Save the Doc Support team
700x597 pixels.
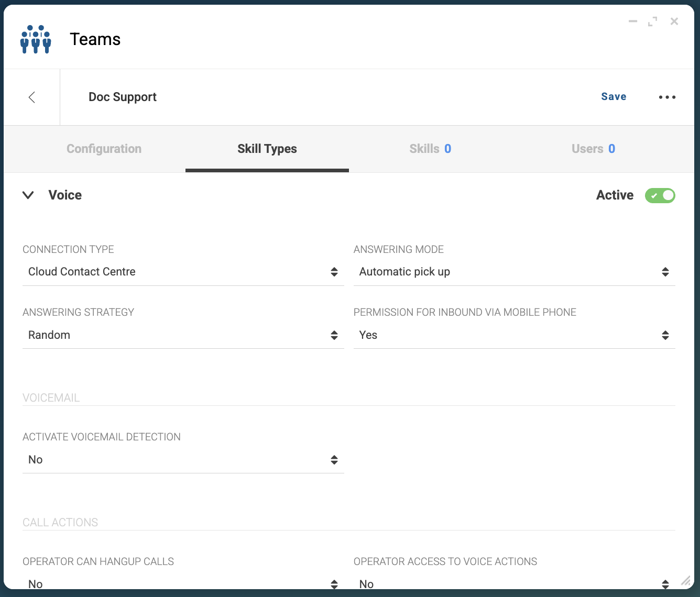pyautogui.click(x=614, y=96)
